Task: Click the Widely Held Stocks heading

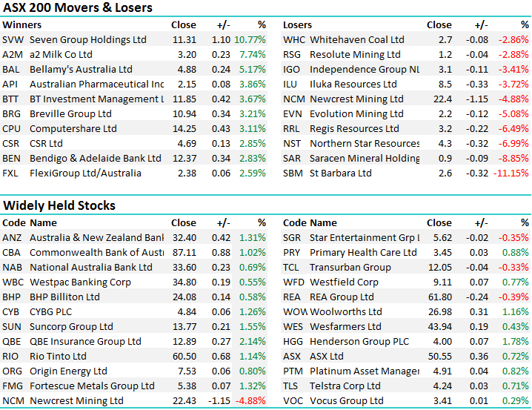Action: tap(59, 205)
